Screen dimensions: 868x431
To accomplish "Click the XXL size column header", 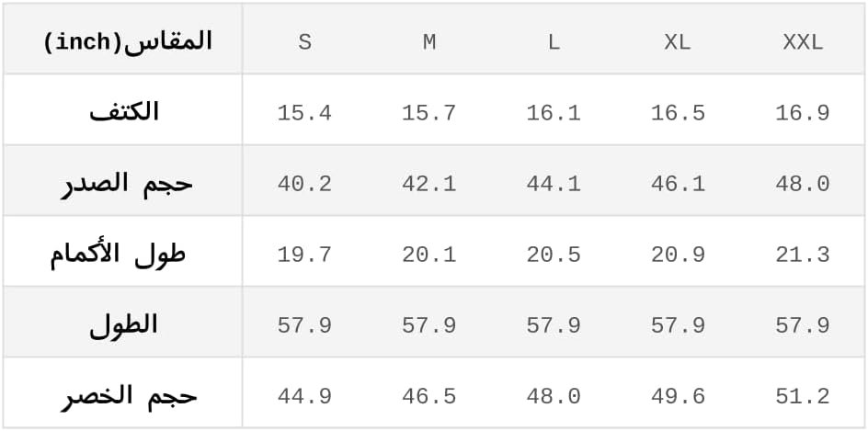I will click(803, 42).
